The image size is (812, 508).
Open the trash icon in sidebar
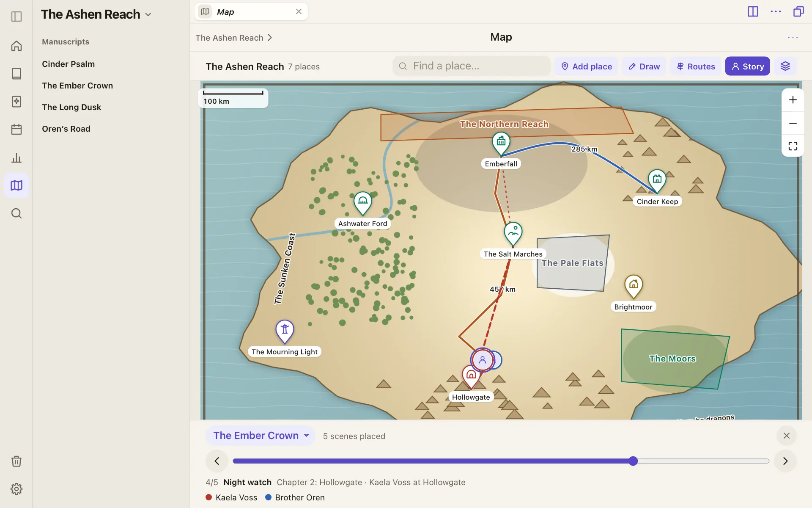click(x=16, y=461)
